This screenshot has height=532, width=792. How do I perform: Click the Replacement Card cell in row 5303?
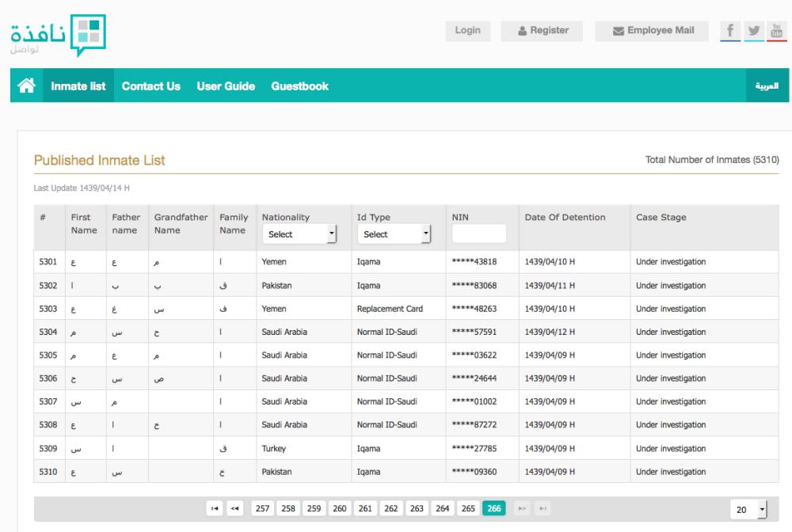pos(390,309)
